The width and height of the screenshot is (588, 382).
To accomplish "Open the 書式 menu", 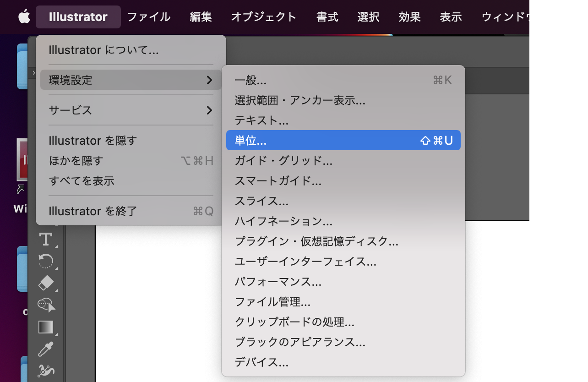I will pos(327,17).
